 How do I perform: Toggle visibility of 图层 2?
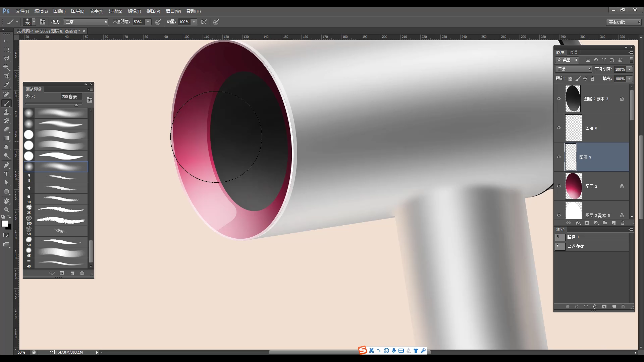[x=559, y=186]
